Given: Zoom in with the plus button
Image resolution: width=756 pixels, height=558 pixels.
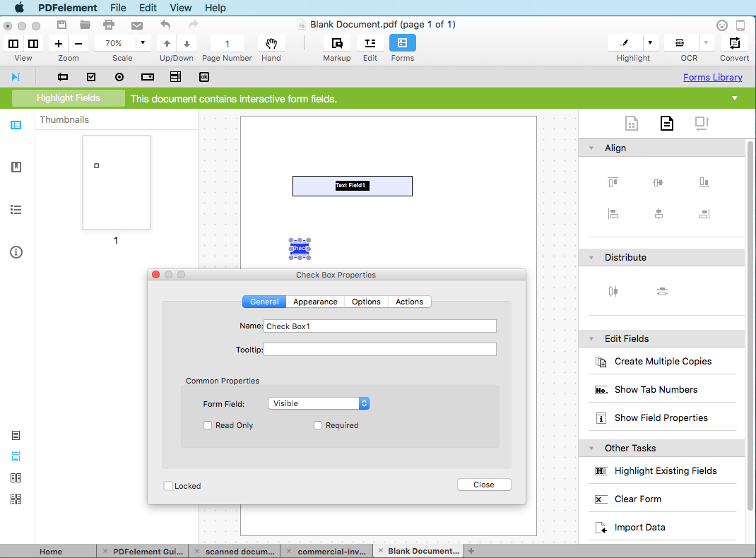Looking at the screenshot, I should click(x=59, y=44).
